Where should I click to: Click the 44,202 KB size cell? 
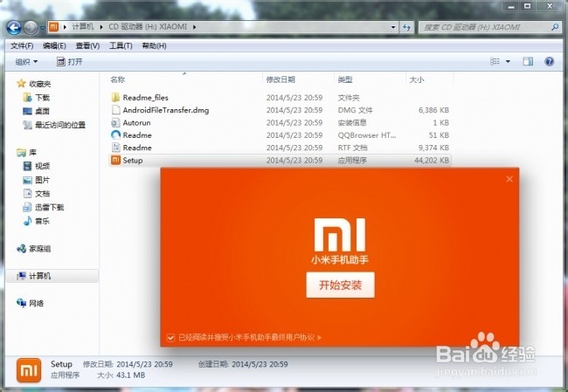pos(432,160)
